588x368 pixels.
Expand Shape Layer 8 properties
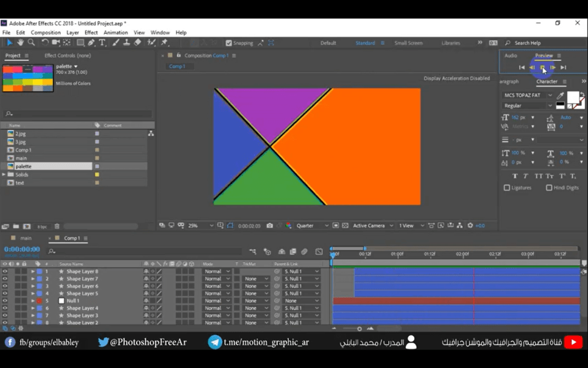click(x=33, y=271)
